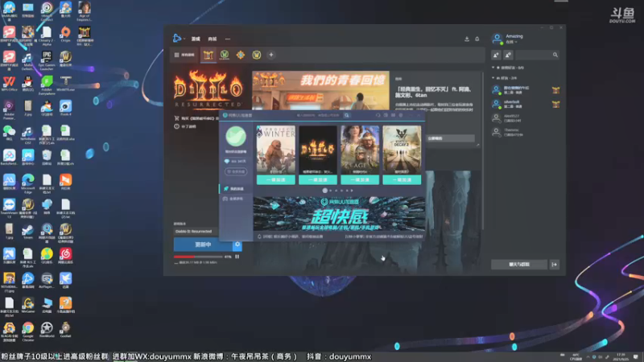
Task: Select first carousel page dot in UU
Action: tap(325, 191)
